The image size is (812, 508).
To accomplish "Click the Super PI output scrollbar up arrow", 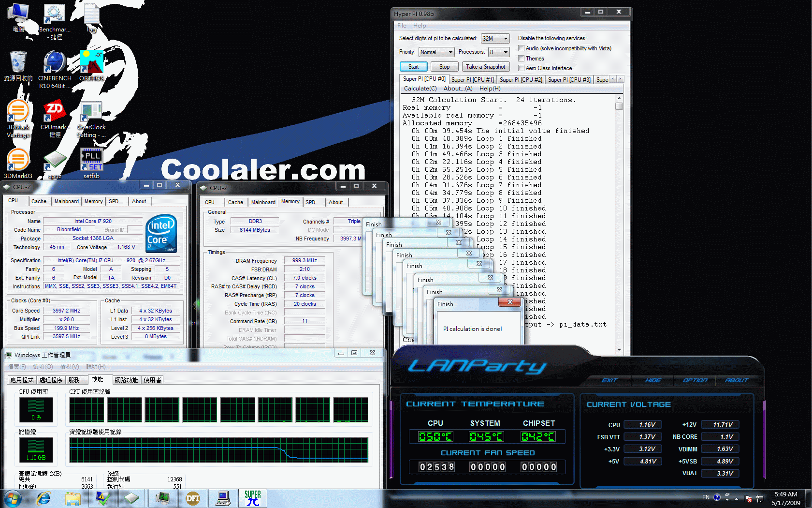I will [619, 98].
